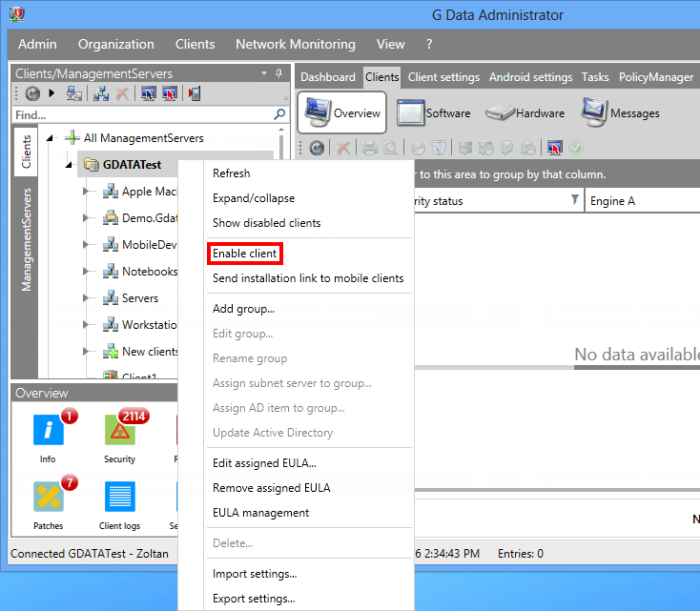
Task: Expand the Notebooks group
Action: (85, 272)
